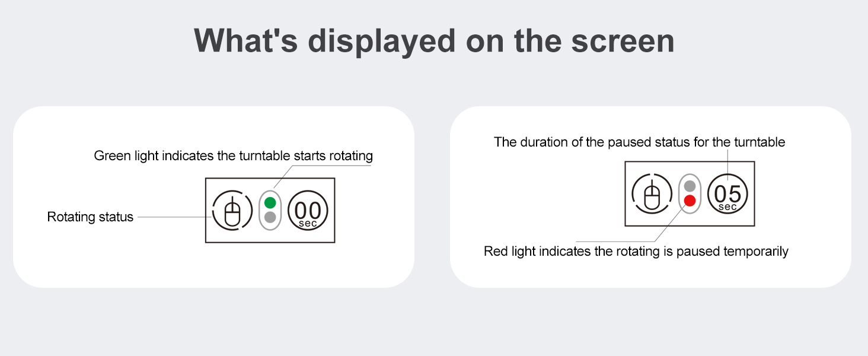Click the "00" seconds timer circle
The height and width of the screenshot is (356, 868).
[308, 210]
